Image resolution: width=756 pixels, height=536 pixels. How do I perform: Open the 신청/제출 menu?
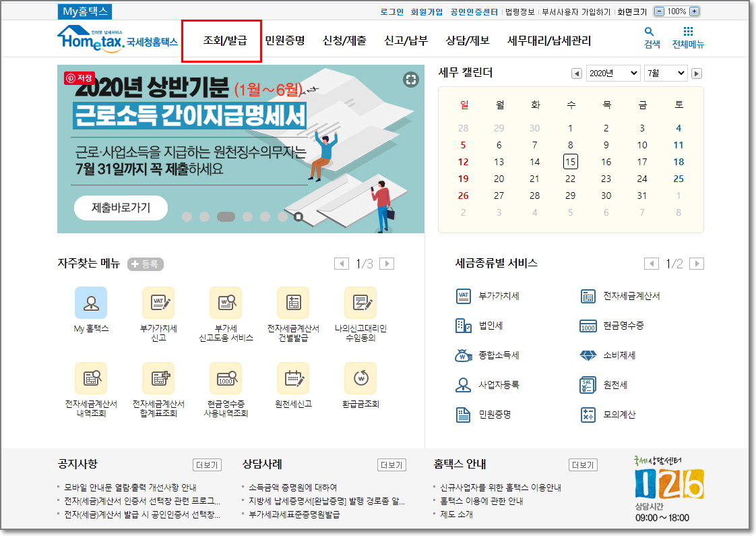coord(344,40)
